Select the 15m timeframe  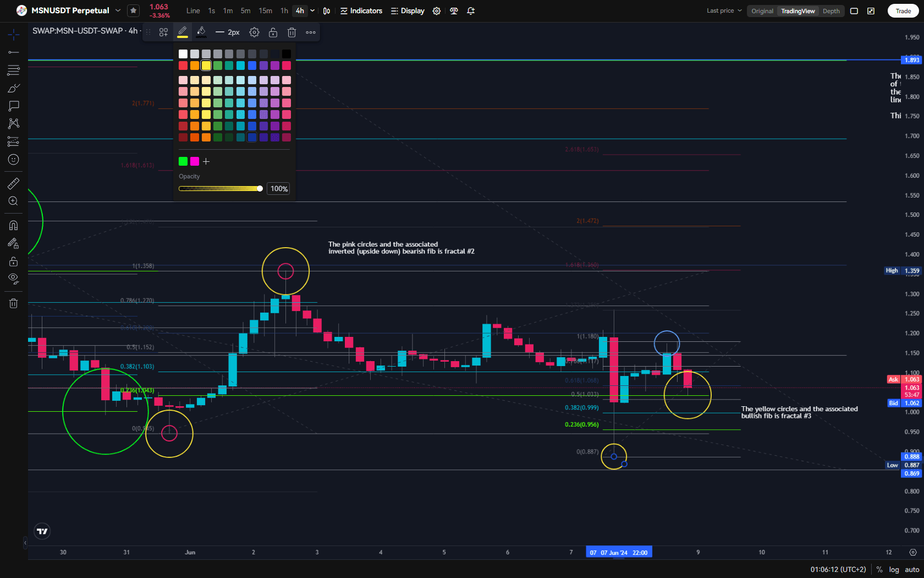[x=265, y=11]
